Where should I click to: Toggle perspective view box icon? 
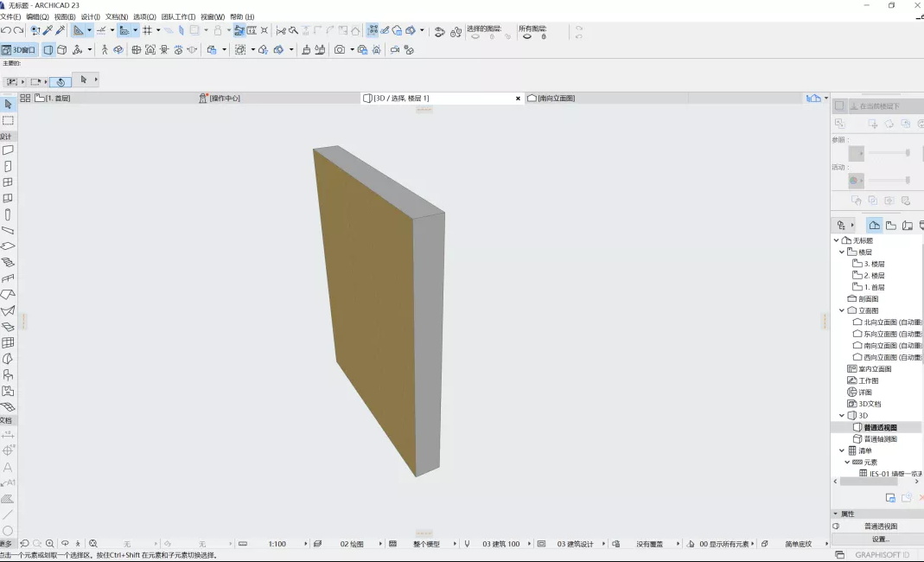tap(48, 49)
